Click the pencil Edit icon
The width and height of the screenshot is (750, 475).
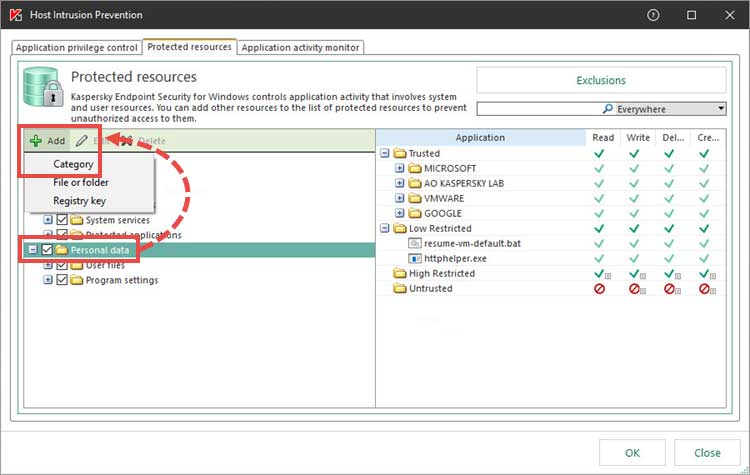82,141
